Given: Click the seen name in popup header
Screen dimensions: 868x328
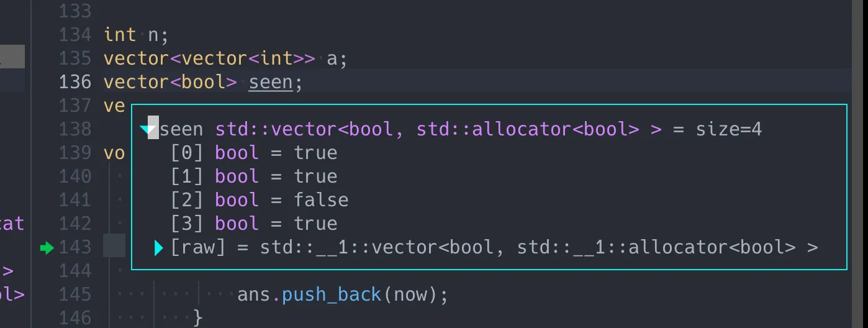Looking at the screenshot, I should [181, 129].
